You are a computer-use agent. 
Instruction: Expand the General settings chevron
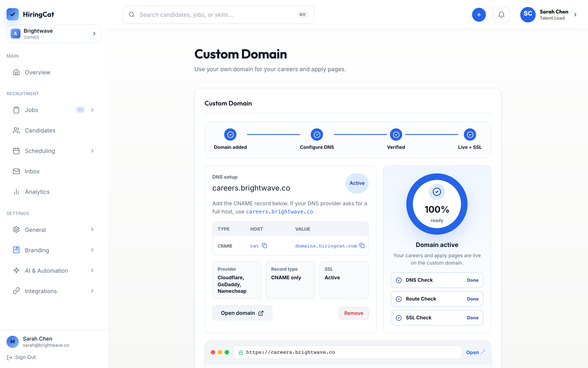click(92, 230)
